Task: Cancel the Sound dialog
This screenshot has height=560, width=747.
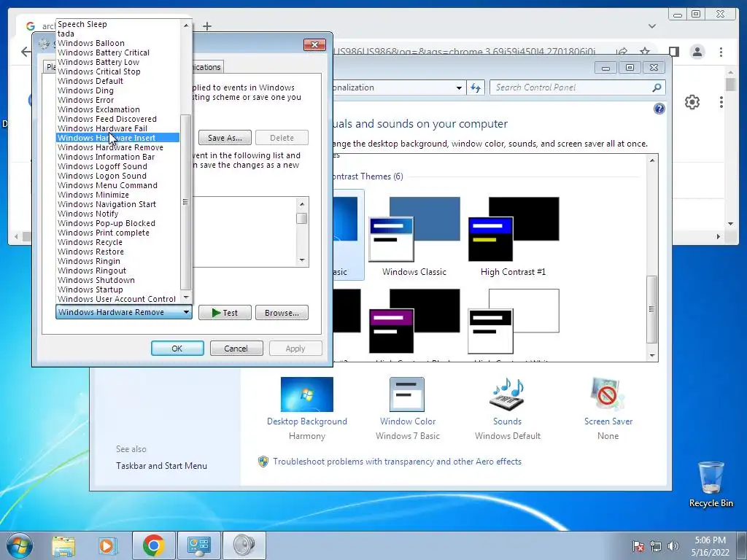Action: (236, 349)
